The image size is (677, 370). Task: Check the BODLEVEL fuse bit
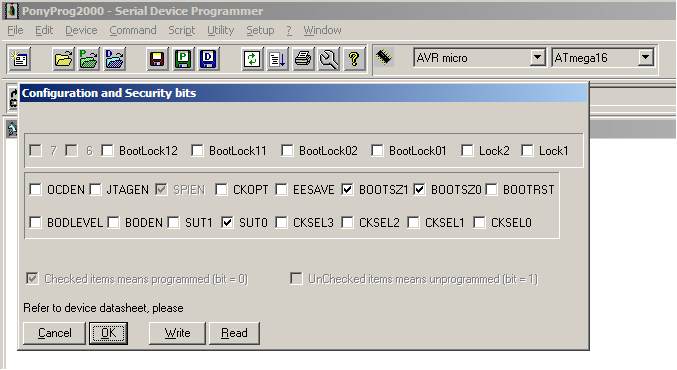point(35,222)
